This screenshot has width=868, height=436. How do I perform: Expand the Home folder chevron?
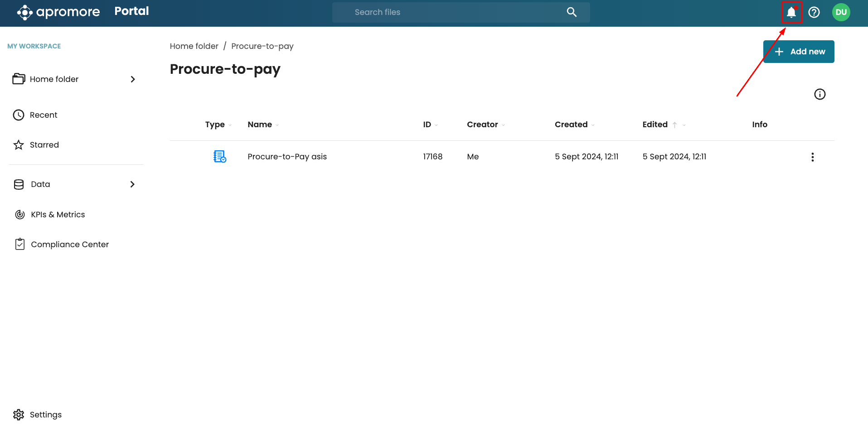[x=133, y=79]
